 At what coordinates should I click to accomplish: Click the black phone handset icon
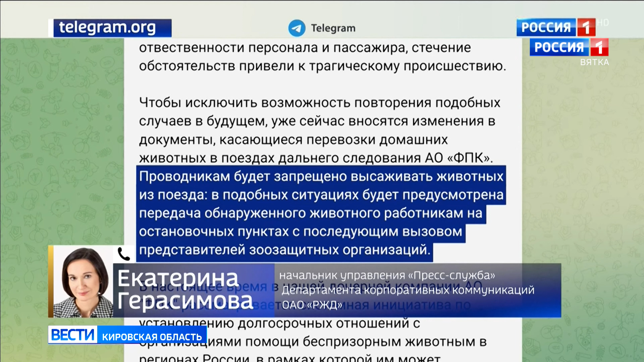(123, 254)
